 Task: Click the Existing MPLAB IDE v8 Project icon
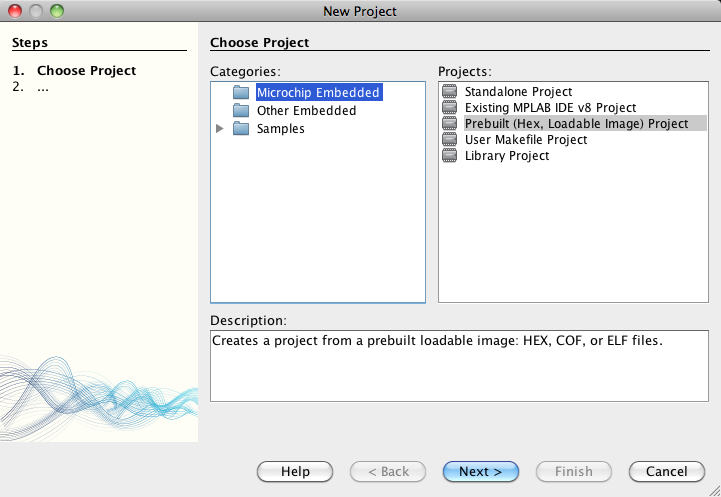point(449,108)
